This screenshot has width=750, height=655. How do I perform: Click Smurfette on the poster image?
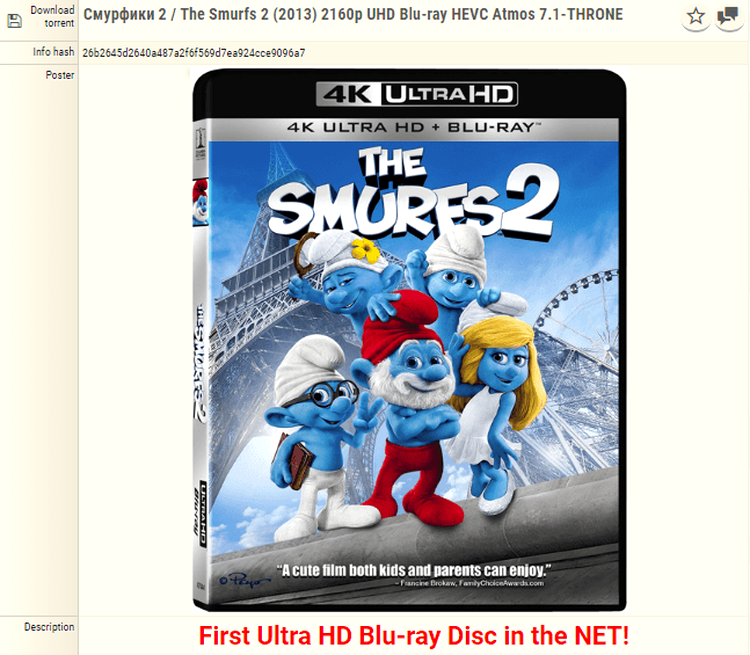(495, 407)
